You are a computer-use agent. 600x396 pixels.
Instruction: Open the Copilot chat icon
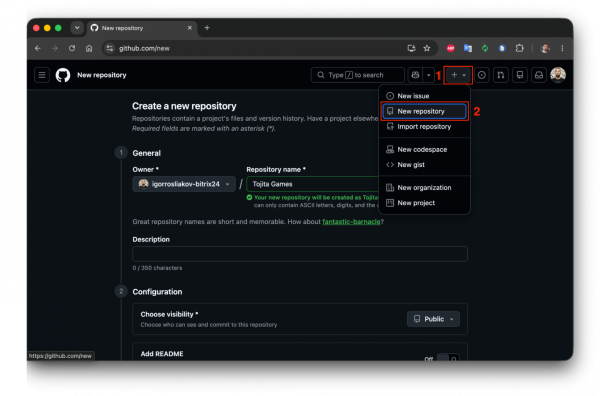(415, 75)
